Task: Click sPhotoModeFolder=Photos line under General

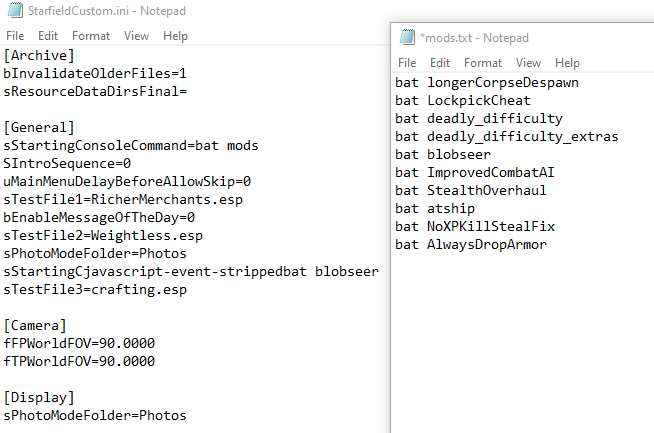Action: click(x=95, y=254)
